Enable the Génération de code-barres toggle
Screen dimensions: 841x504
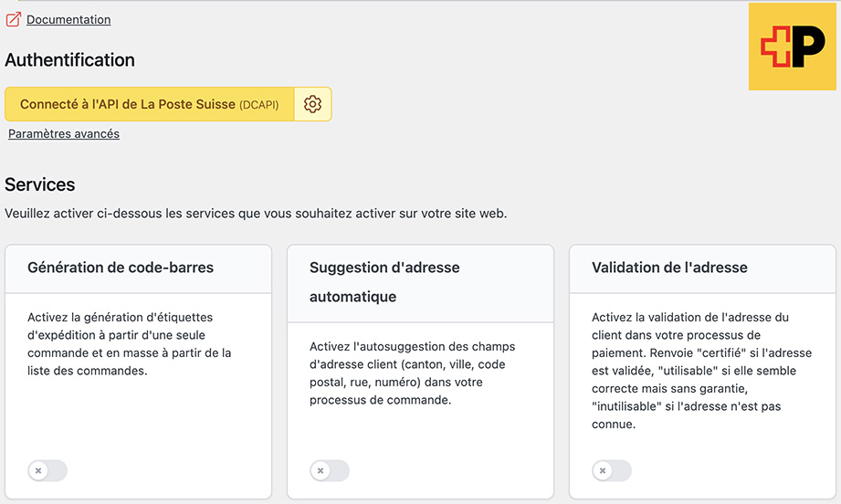[x=47, y=471]
